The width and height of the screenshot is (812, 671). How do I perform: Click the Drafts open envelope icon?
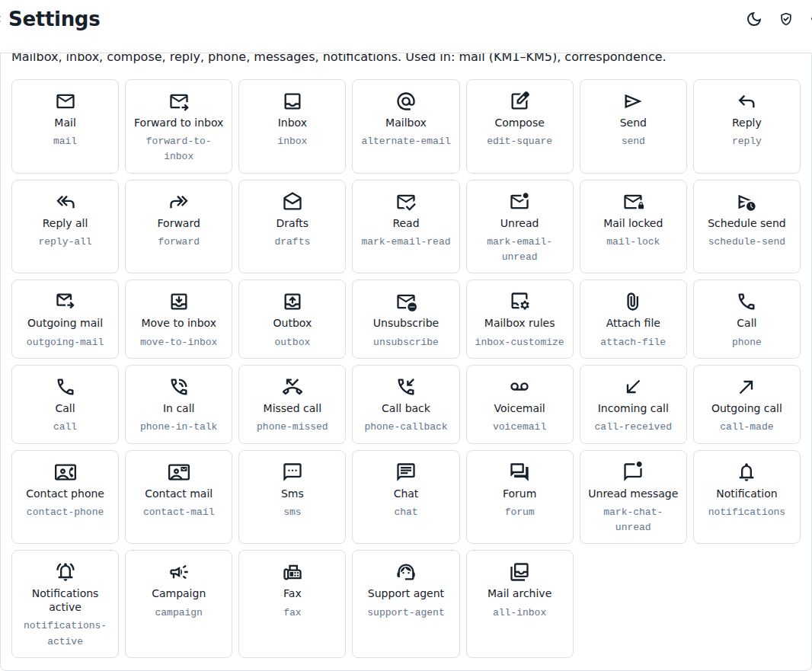(x=293, y=201)
